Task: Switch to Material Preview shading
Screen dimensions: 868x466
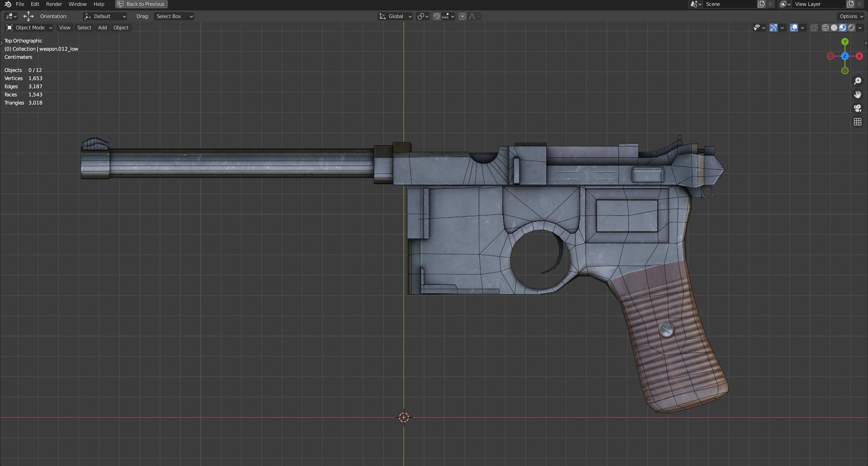Action: pyautogui.click(x=843, y=28)
